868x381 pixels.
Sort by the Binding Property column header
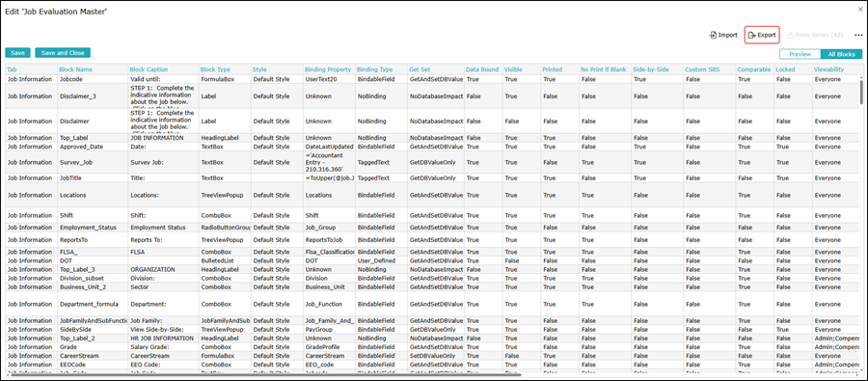pyautogui.click(x=328, y=69)
